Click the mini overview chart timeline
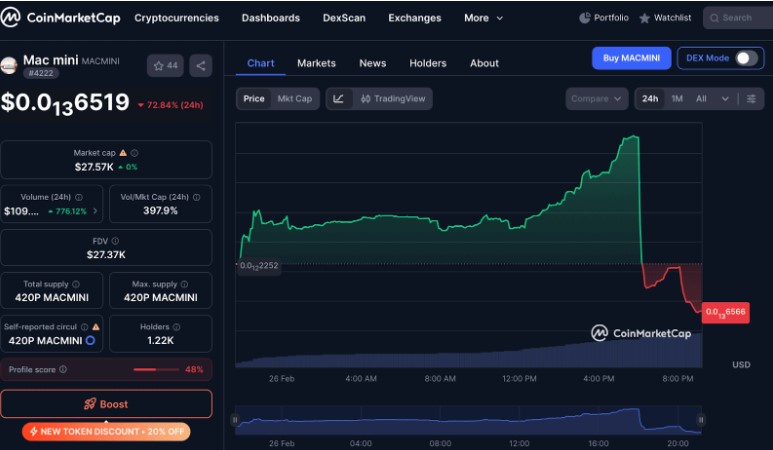The image size is (773, 450). pos(468,420)
